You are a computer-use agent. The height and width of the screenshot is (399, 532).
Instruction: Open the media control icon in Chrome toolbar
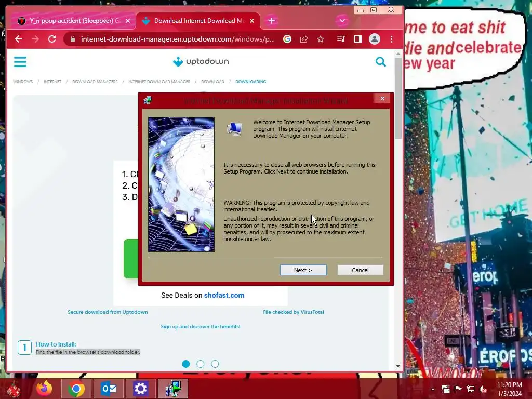pyautogui.click(x=341, y=39)
